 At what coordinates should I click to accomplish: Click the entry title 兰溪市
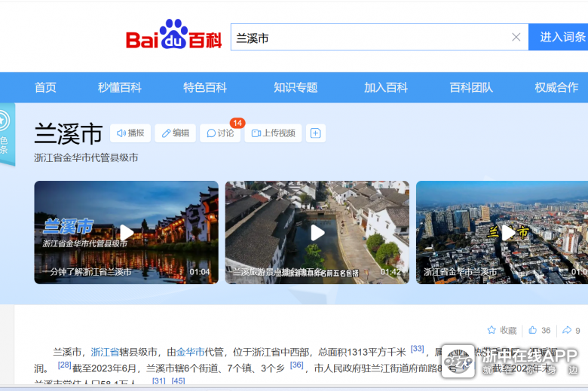[x=69, y=134]
